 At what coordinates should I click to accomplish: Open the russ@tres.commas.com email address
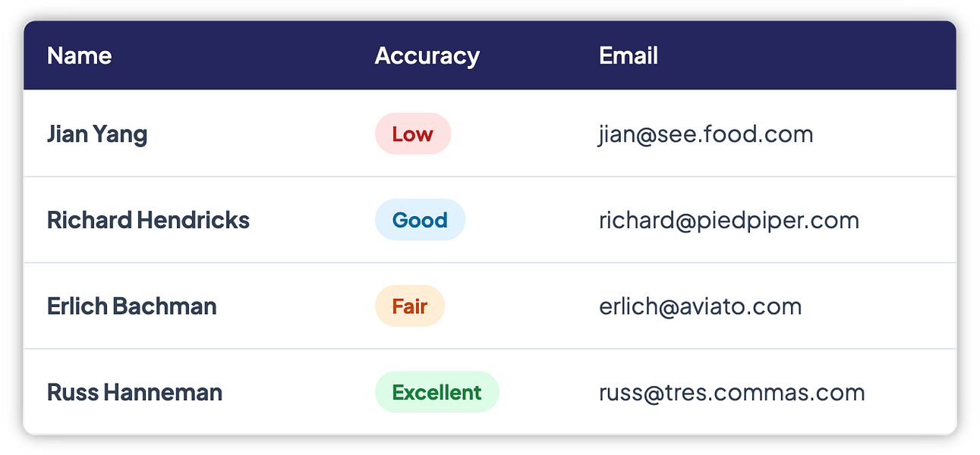[x=732, y=392]
